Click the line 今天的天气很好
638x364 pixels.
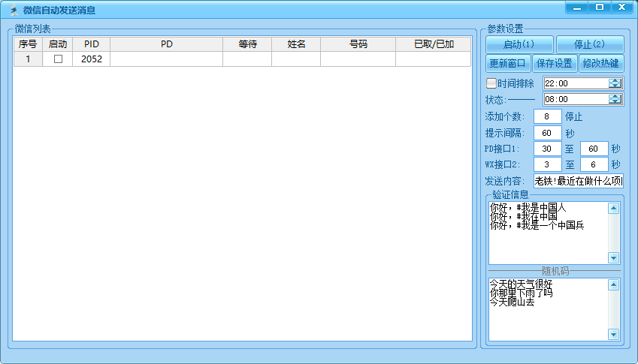(x=521, y=284)
